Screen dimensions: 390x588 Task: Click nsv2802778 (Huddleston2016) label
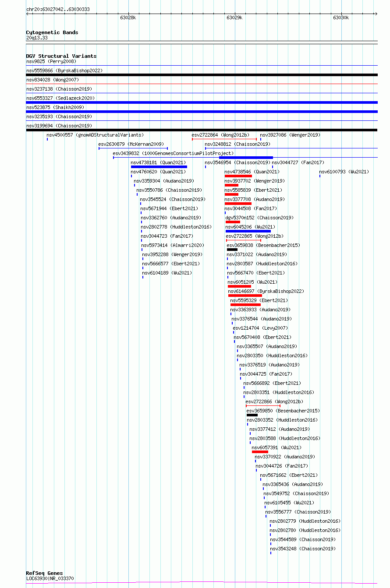coord(176,227)
